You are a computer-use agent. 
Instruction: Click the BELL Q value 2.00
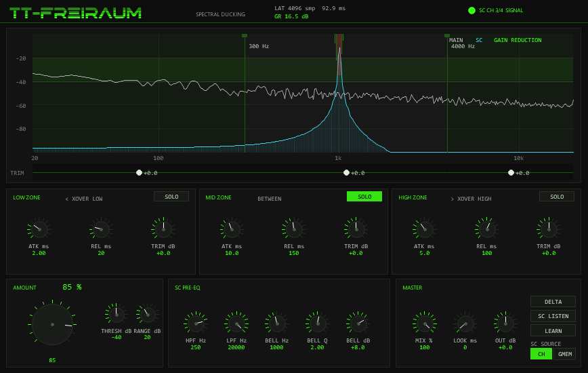pos(317,347)
